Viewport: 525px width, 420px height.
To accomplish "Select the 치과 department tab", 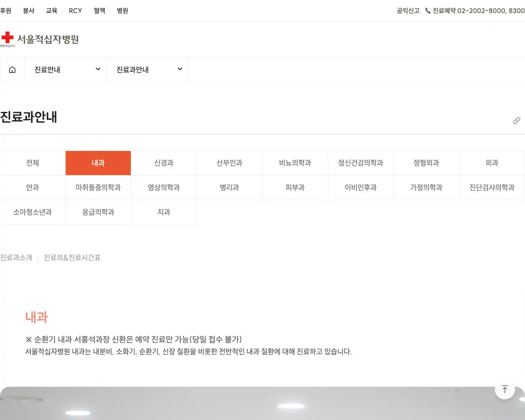I will click(x=164, y=212).
